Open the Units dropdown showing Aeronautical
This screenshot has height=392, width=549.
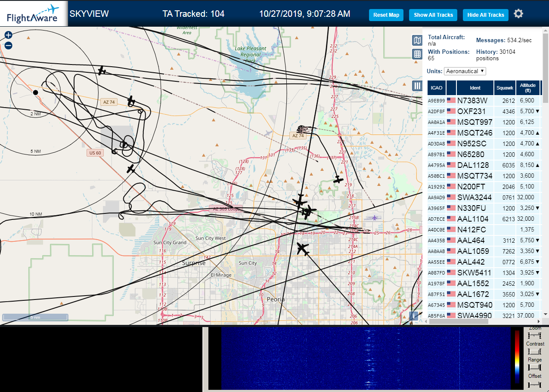pyautogui.click(x=465, y=71)
